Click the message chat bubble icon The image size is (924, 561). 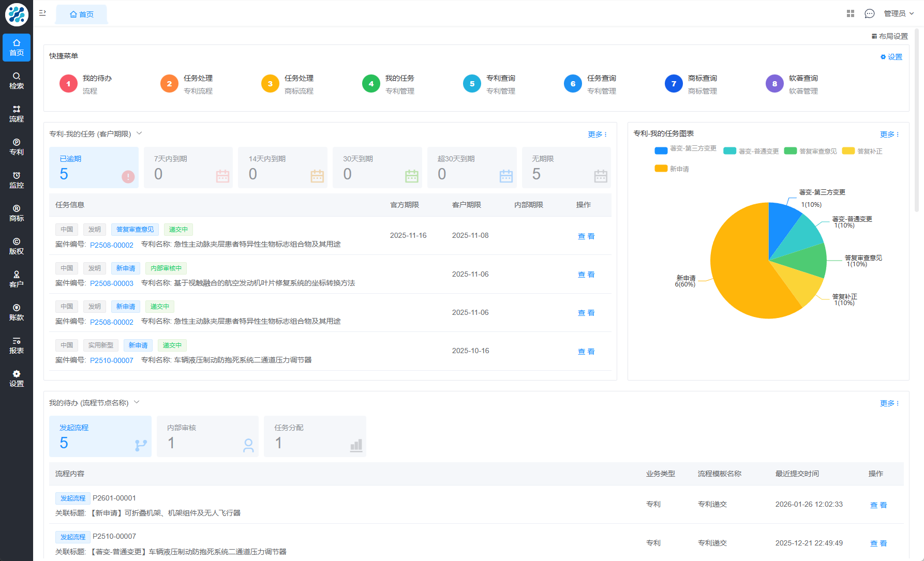point(869,13)
